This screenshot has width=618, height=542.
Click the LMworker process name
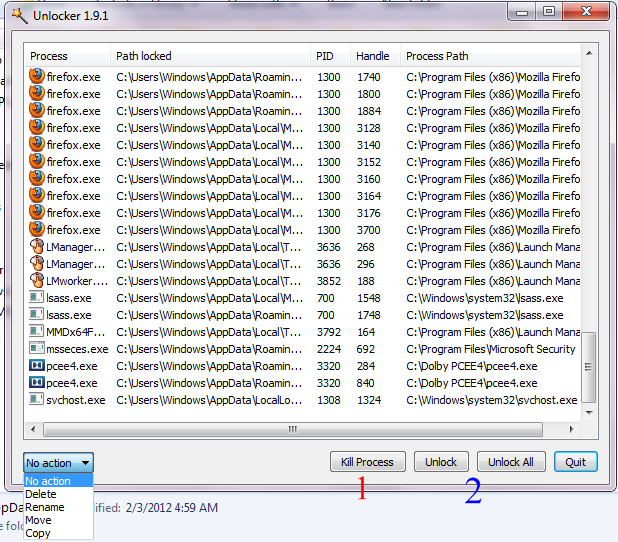point(77,281)
